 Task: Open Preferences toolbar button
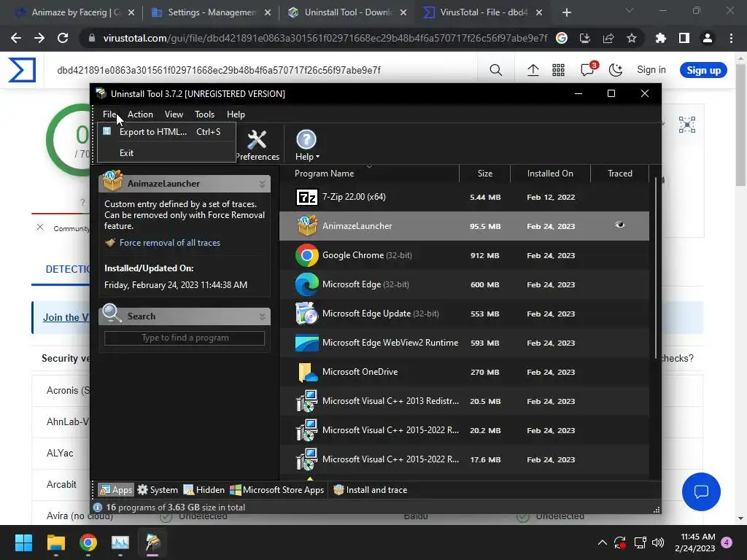pos(258,145)
